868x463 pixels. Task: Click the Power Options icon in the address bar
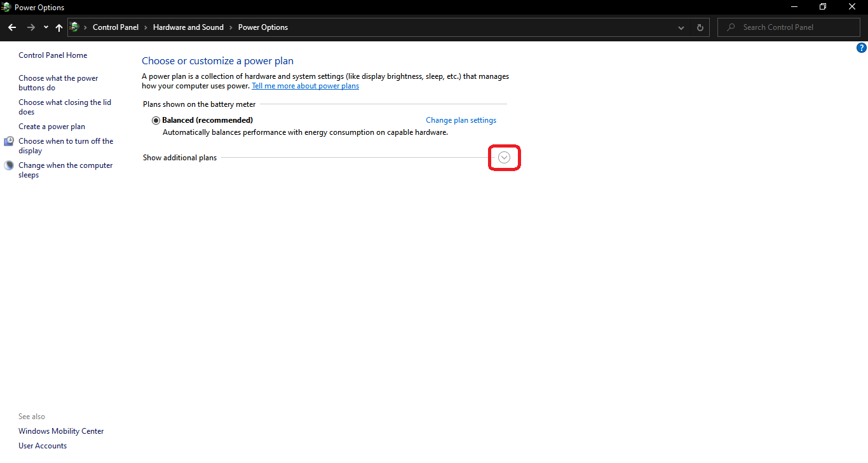click(74, 27)
